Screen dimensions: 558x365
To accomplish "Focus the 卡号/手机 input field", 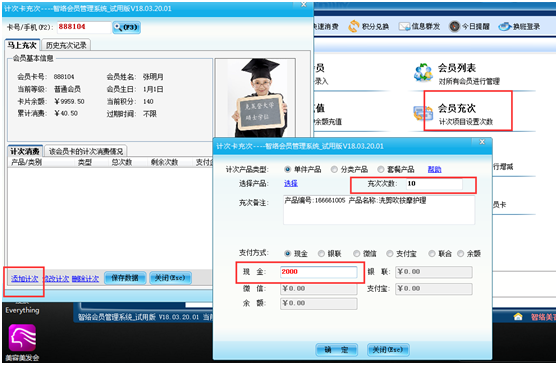I will point(84,27).
